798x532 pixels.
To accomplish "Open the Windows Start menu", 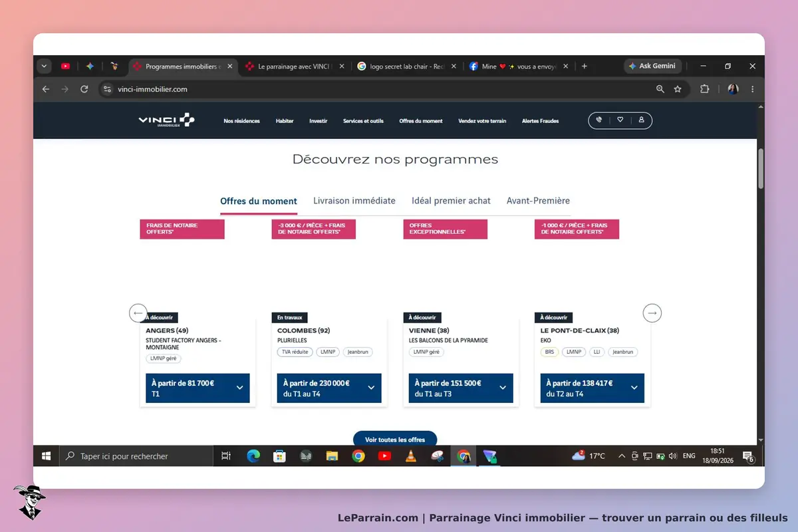I will [47, 456].
